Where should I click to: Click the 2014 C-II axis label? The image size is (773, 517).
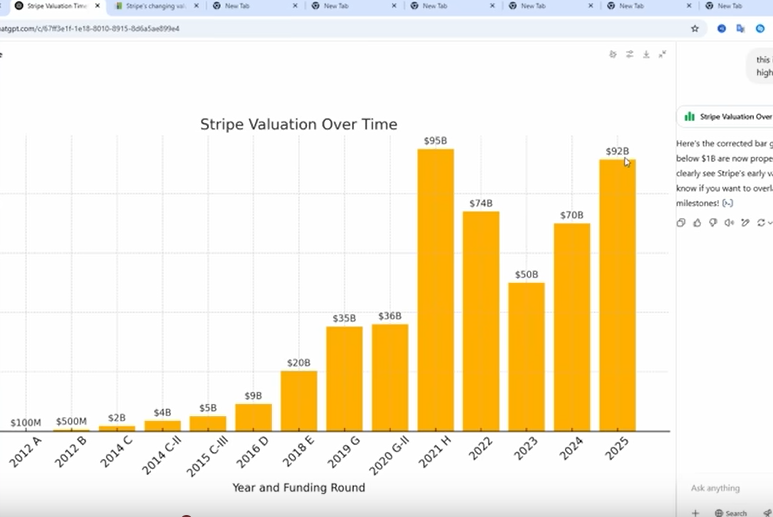[162, 455]
